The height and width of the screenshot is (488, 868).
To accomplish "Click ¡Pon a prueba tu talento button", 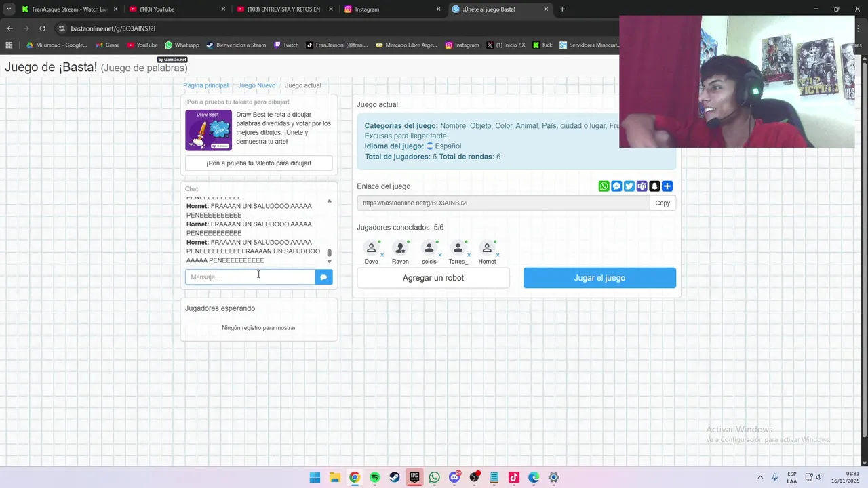I will (259, 163).
